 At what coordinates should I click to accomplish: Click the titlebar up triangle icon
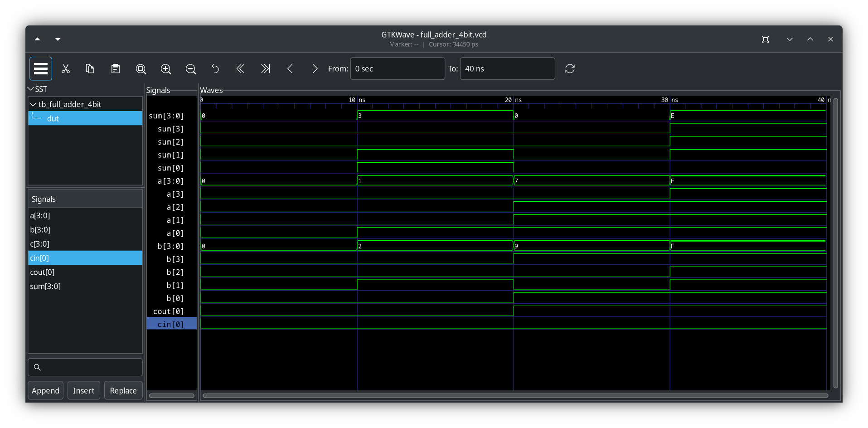click(x=38, y=39)
